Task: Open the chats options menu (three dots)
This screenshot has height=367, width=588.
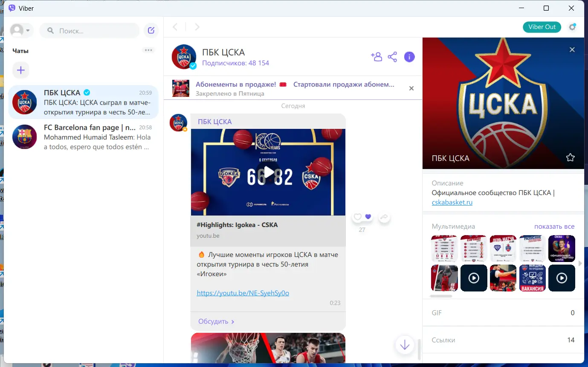Action: click(x=148, y=50)
